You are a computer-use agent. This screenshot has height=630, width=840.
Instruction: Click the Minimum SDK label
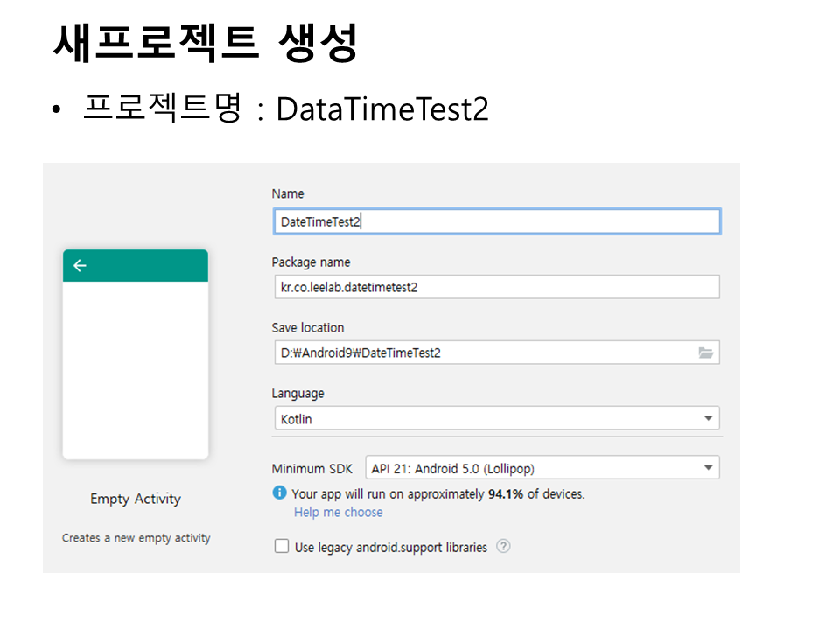312,469
